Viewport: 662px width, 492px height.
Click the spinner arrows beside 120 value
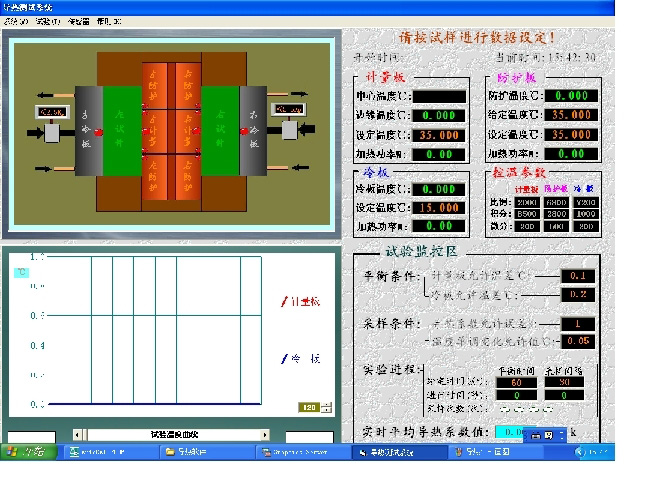324,407
